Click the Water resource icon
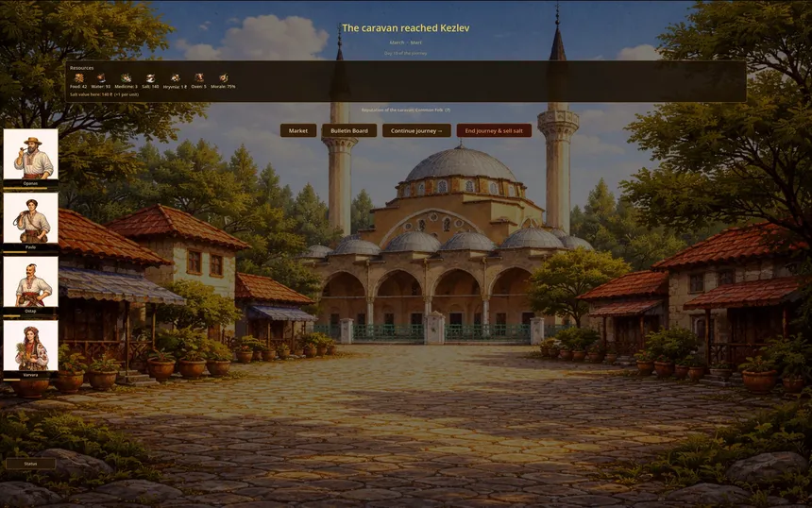Screen dimensions: 812x508 100,78
